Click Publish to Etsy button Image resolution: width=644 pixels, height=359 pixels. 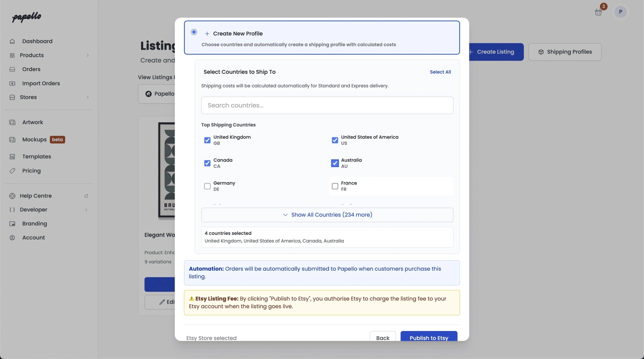pyautogui.click(x=429, y=337)
